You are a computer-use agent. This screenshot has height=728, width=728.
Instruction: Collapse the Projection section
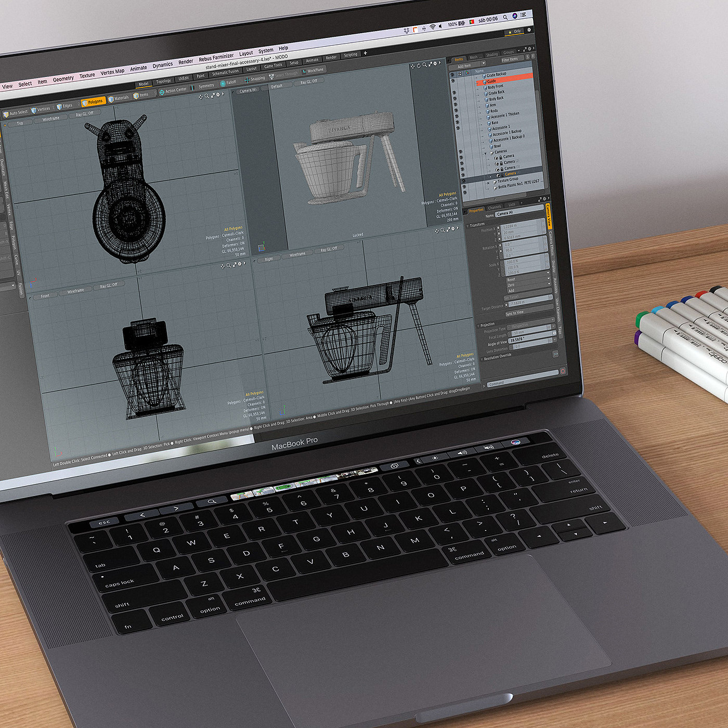pyautogui.click(x=478, y=325)
